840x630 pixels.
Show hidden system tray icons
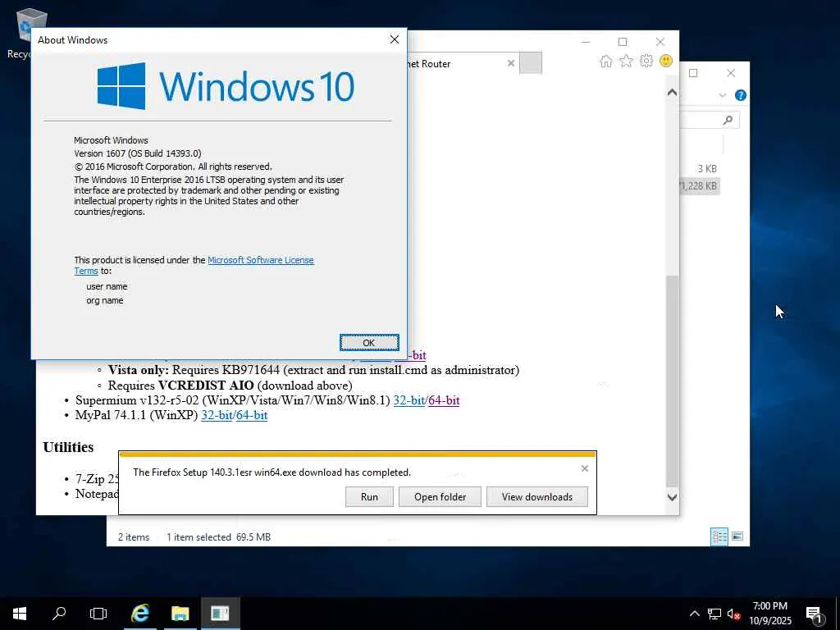(x=694, y=614)
